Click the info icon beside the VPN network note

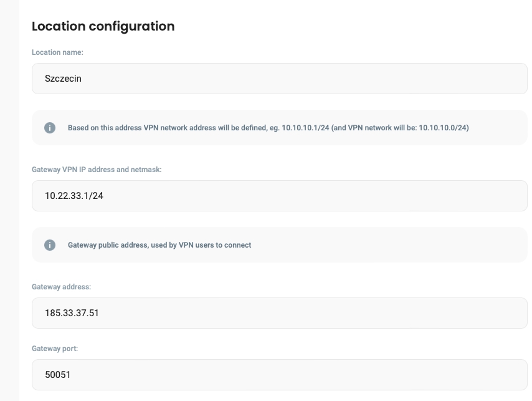pyautogui.click(x=50, y=128)
